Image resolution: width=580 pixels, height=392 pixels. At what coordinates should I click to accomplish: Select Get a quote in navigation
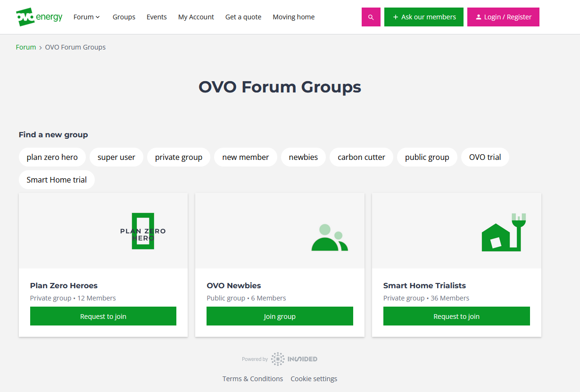(243, 17)
